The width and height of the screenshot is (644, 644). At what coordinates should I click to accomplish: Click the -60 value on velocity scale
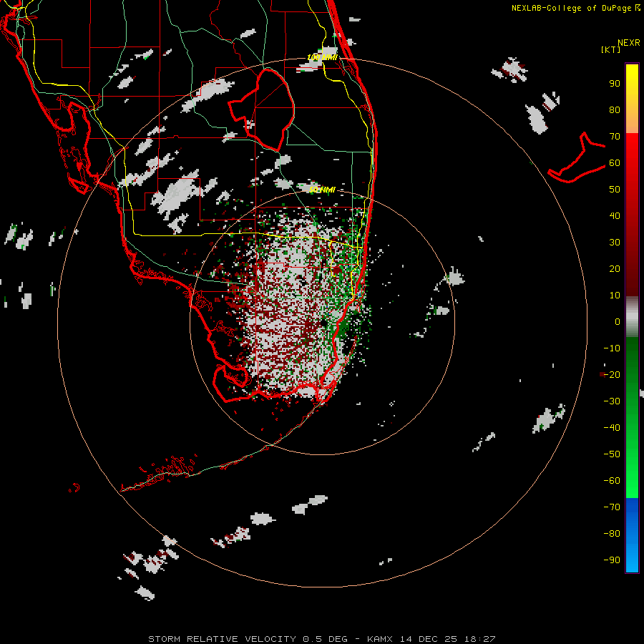(x=612, y=481)
